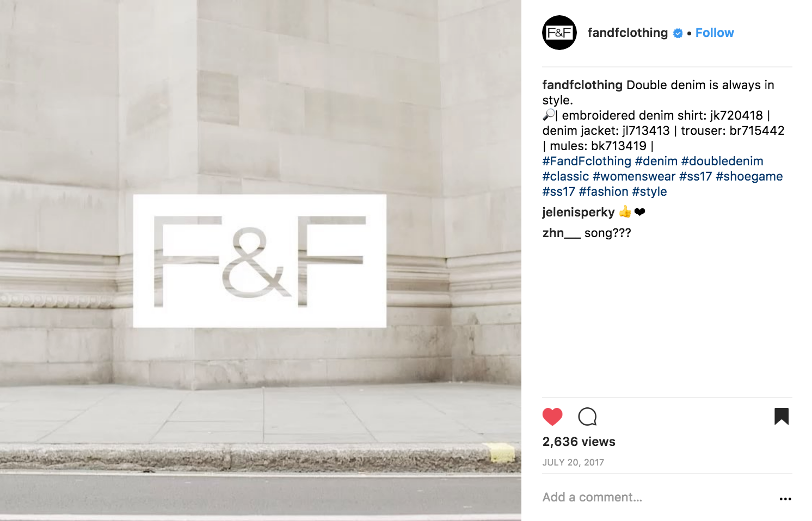Image resolution: width=812 pixels, height=521 pixels.
Task: Open the #classic hashtag
Action: click(x=565, y=176)
